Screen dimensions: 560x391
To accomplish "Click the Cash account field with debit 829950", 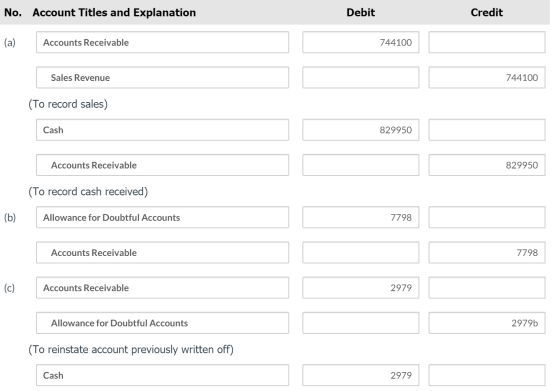I will click(x=162, y=130).
